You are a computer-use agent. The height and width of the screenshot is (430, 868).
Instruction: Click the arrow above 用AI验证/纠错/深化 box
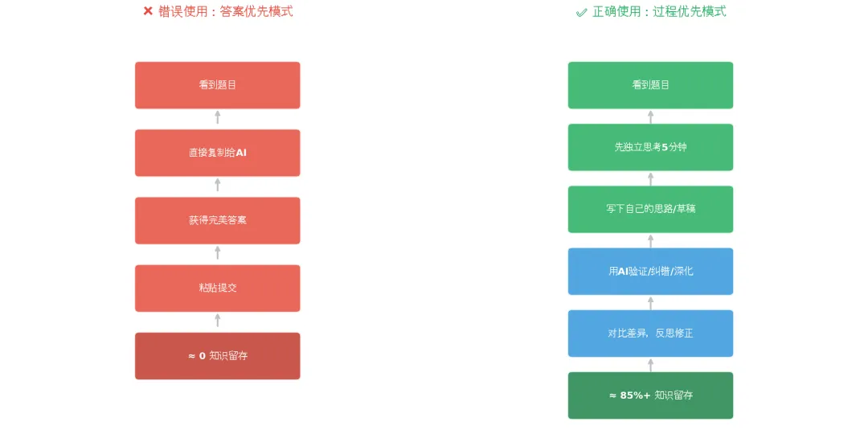650,241
